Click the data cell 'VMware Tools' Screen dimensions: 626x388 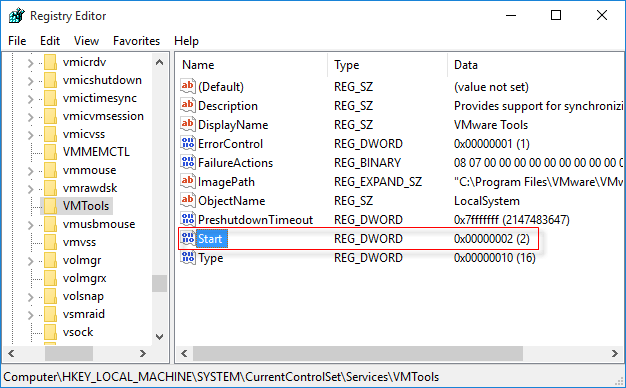point(491,125)
